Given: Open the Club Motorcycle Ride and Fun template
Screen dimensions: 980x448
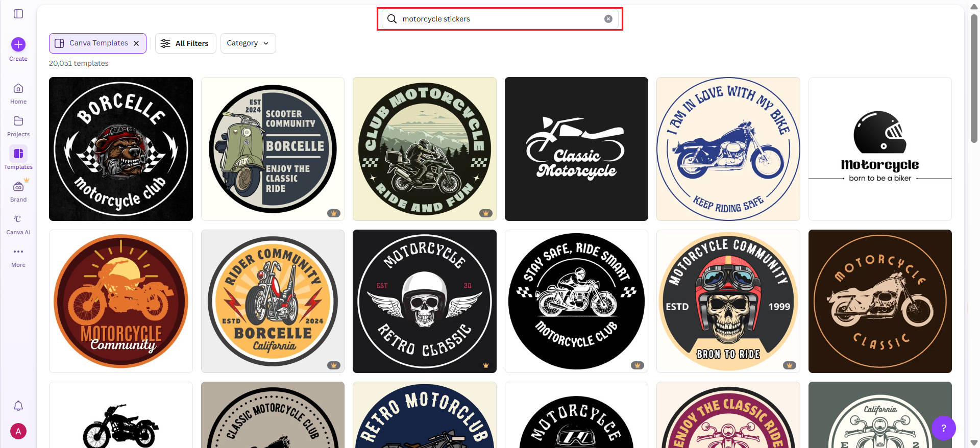Looking at the screenshot, I should point(425,149).
